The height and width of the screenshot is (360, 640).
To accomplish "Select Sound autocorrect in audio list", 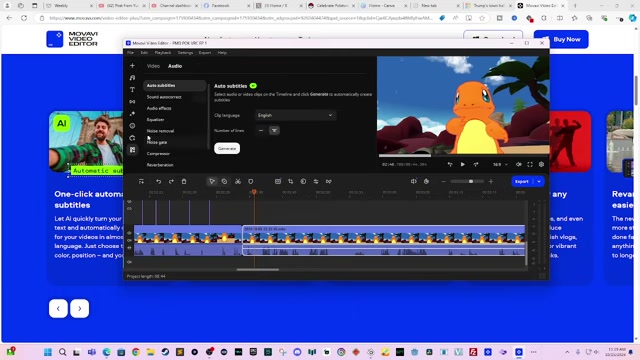I will point(164,97).
